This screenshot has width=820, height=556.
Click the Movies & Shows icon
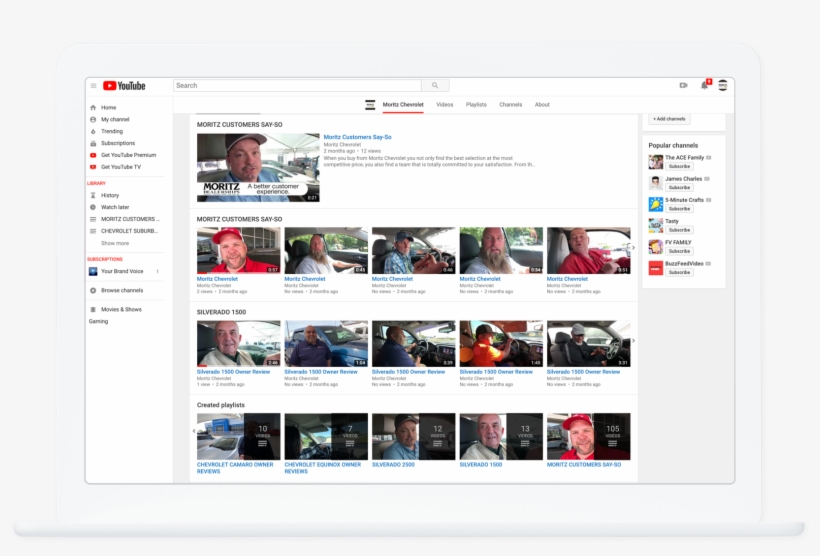93,310
